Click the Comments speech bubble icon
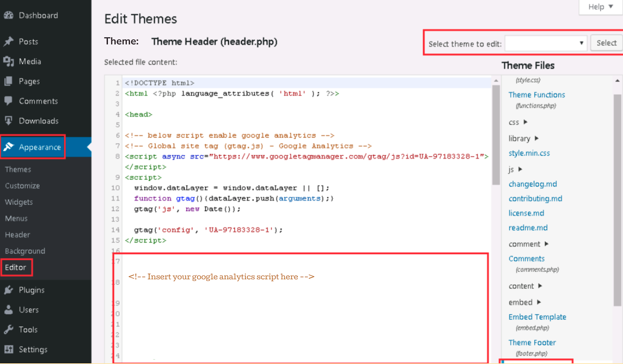 [9, 101]
